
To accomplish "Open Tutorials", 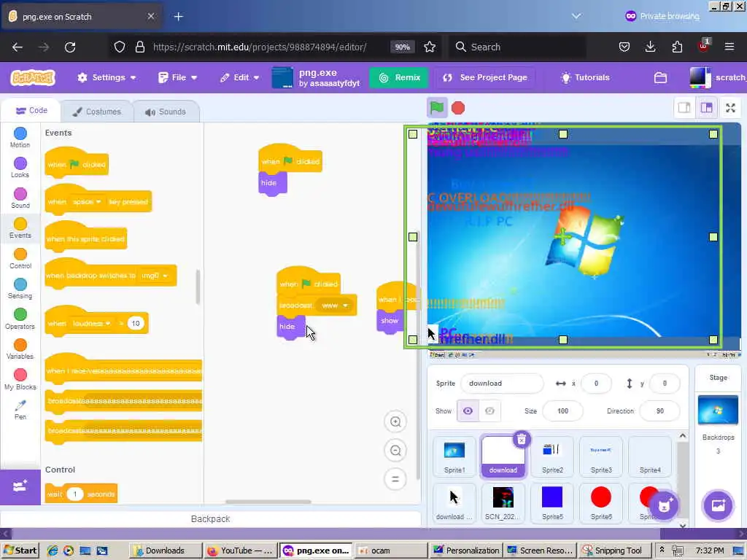I will point(585,77).
